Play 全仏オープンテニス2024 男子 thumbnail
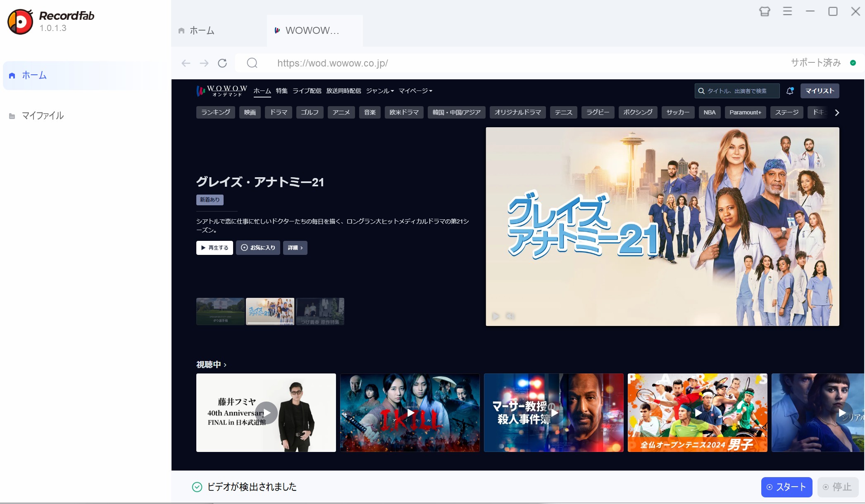Image resolution: width=865 pixels, height=504 pixels. [698, 413]
